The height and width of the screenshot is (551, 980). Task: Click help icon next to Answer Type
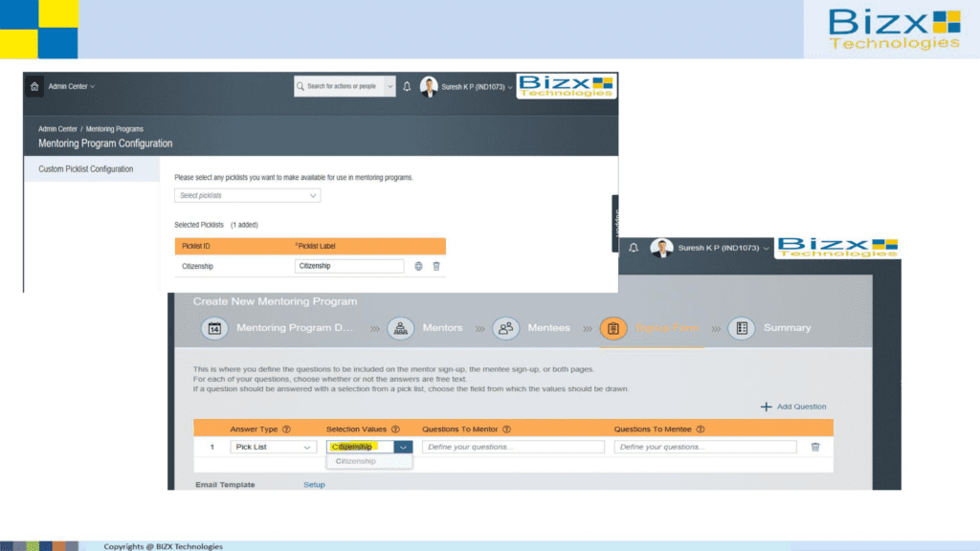point(286,430)
